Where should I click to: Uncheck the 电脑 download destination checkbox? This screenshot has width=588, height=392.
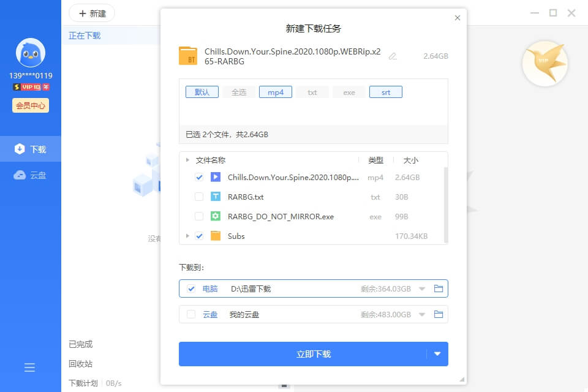point(191,288)
